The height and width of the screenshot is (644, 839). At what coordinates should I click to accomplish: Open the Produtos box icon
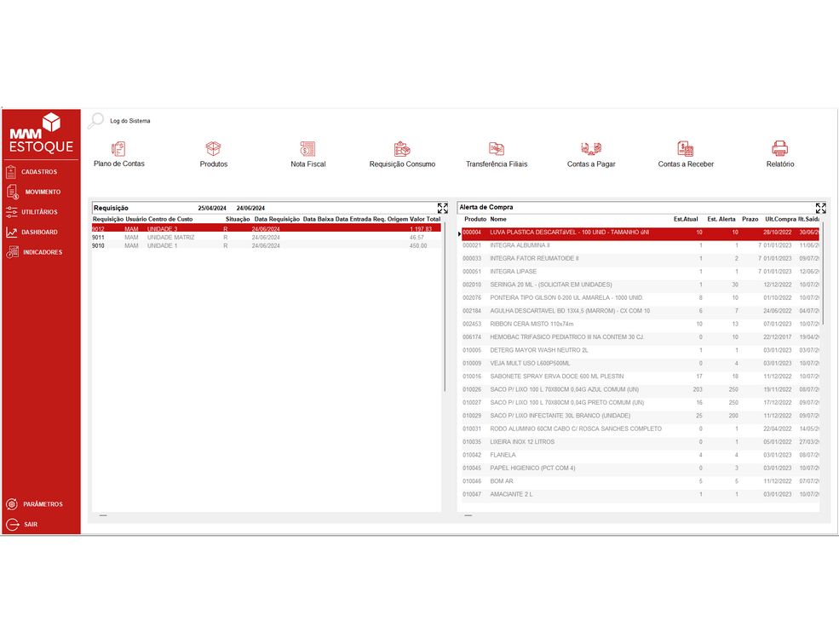point(214,149)
